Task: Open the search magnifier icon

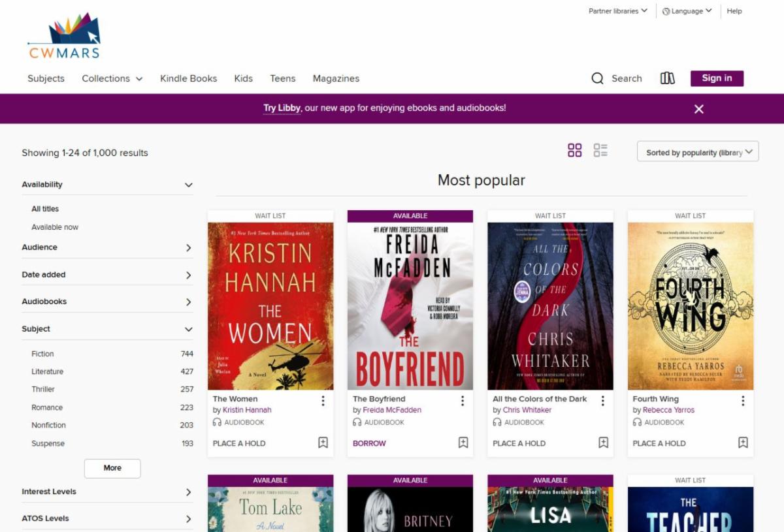Action: [597, 78]
